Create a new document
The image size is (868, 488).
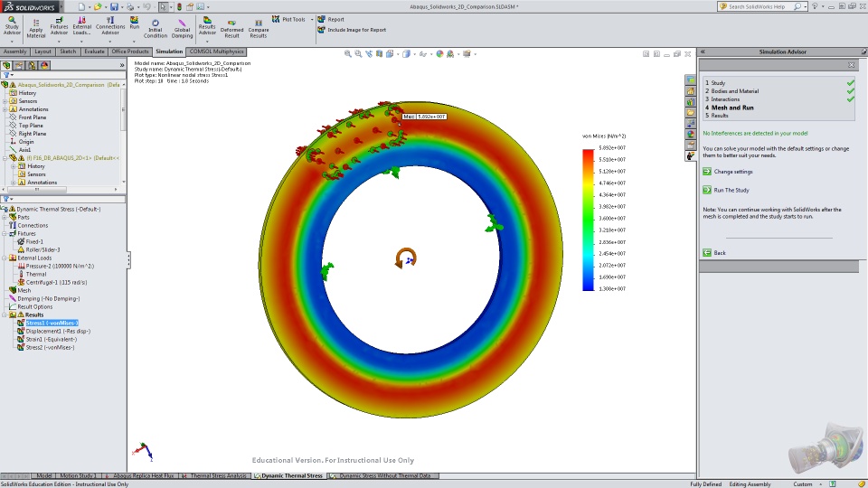81,6
